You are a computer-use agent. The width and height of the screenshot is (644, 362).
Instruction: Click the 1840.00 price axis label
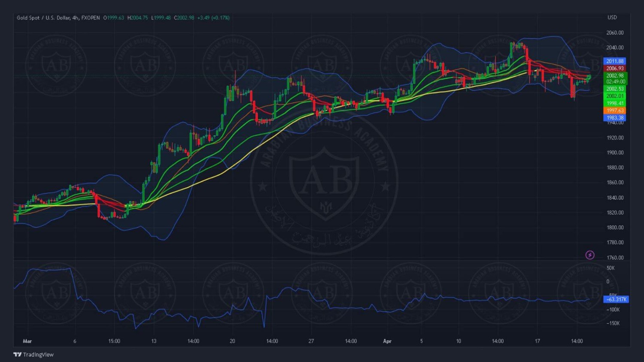pos(615,198)
